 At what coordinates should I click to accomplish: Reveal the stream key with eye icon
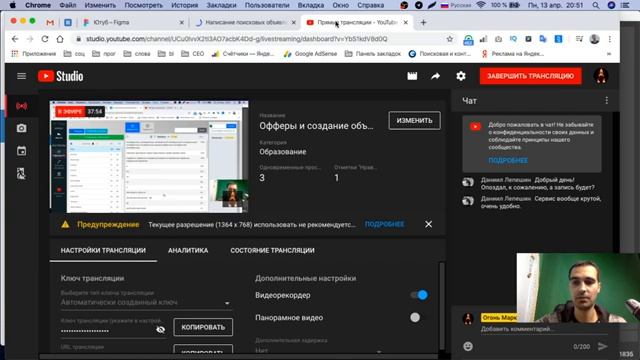160,329
